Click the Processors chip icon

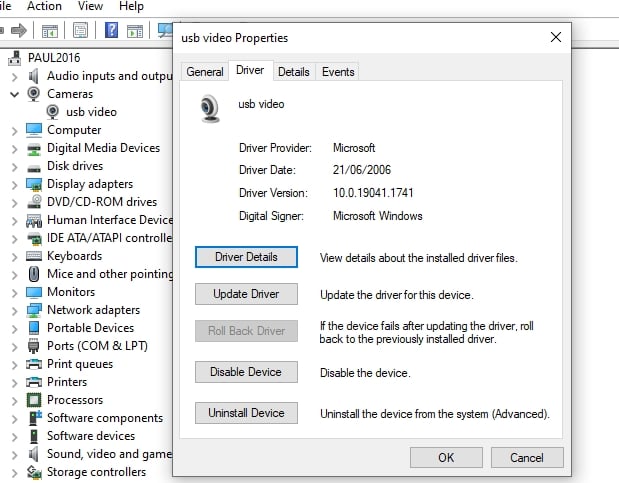click(34, 400)
